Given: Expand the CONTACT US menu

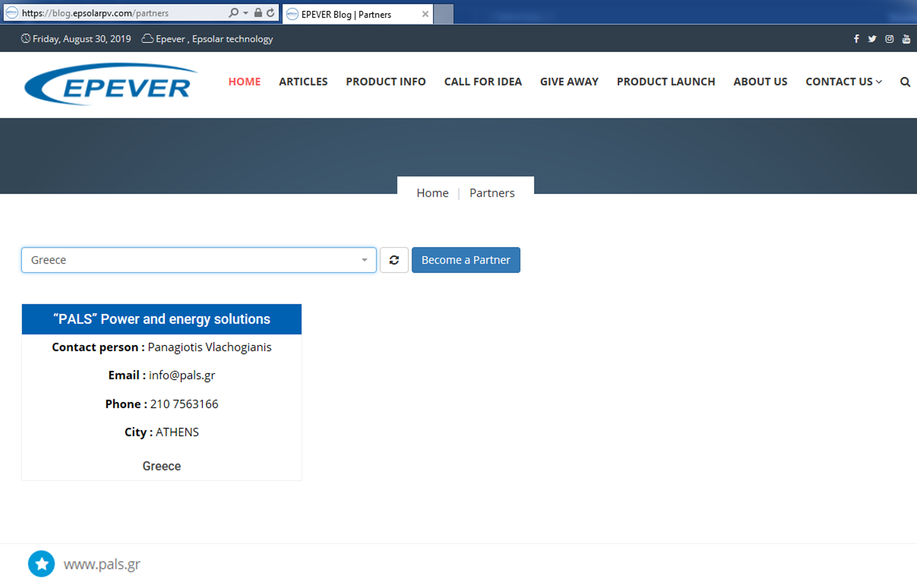Looking at the screenshot, I should (x=844, y=82).
